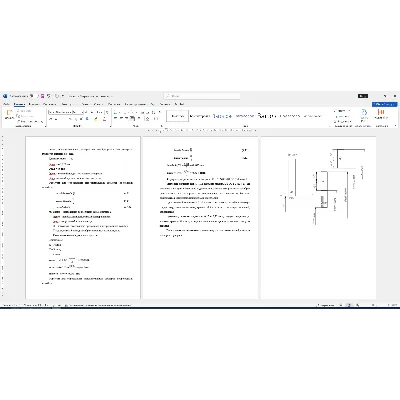The image size is (400, 400).
Task: Click the Redo arrow icon
Action: (x=57, y=96)
